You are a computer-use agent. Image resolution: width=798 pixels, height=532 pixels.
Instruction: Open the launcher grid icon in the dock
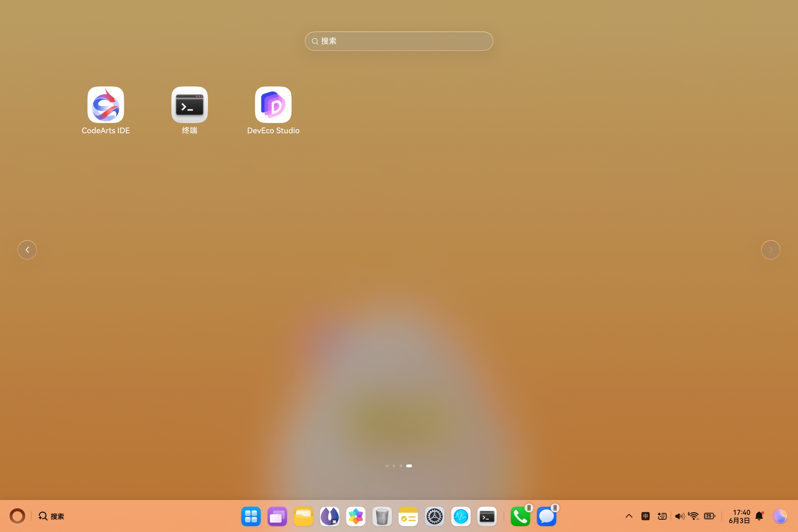pos(251,516)
